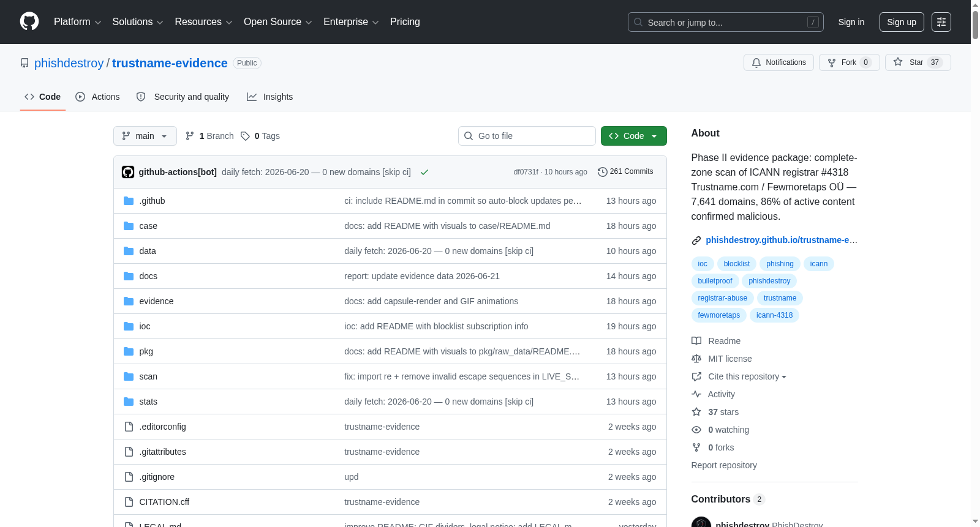Fork this repository
Viewport: 980px width, 527px height.
click(x=850, y=62)
